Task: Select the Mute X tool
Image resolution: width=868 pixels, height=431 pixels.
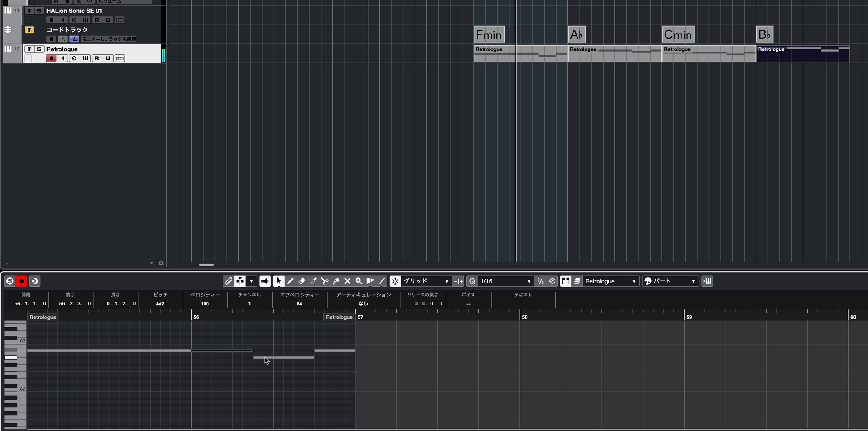Action: click(x=347, y=281)
